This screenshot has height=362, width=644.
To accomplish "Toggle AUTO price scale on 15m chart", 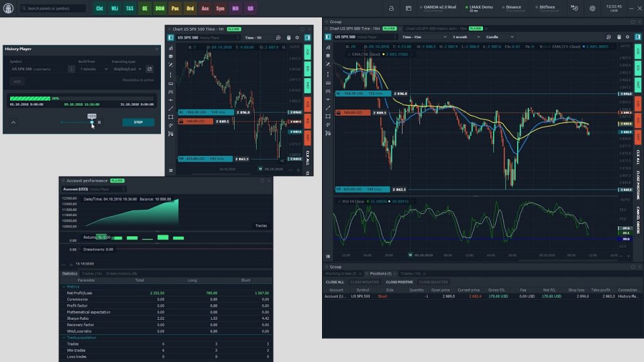I will tap(625, 47).
